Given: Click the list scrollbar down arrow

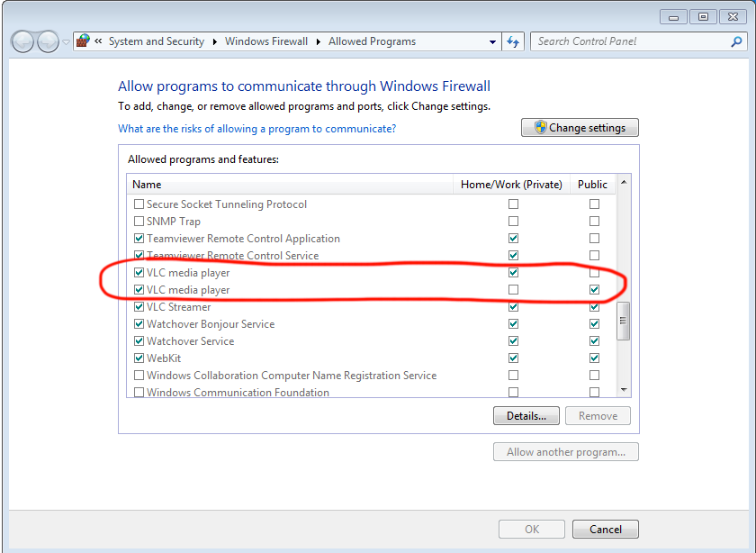Looking at the screenshot, I should 624,389.
